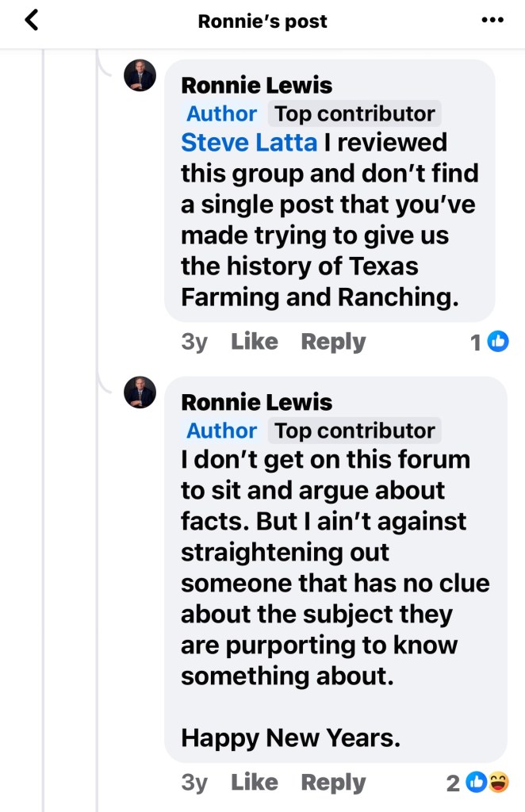Tap thumbs-up reaction icon on first comment
525x812 pixels.
point(497,342)
